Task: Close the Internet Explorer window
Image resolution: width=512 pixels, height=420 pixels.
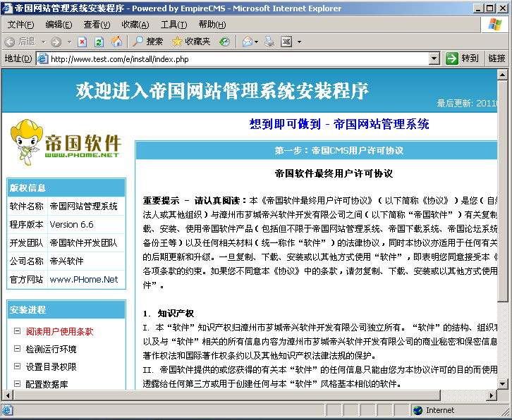Action: click(503, 8)
